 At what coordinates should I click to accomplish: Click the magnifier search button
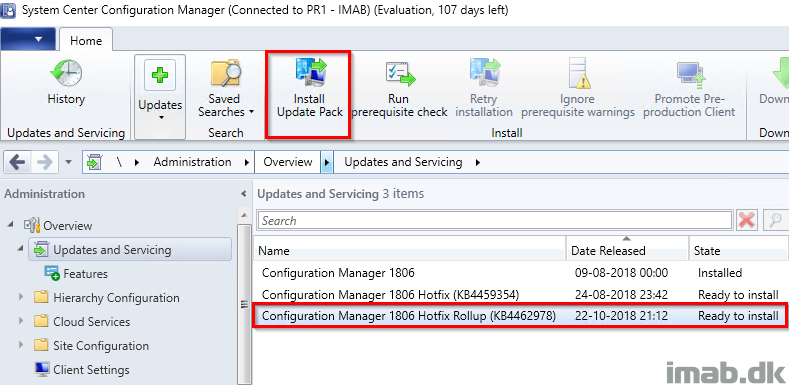pos(775,220)
